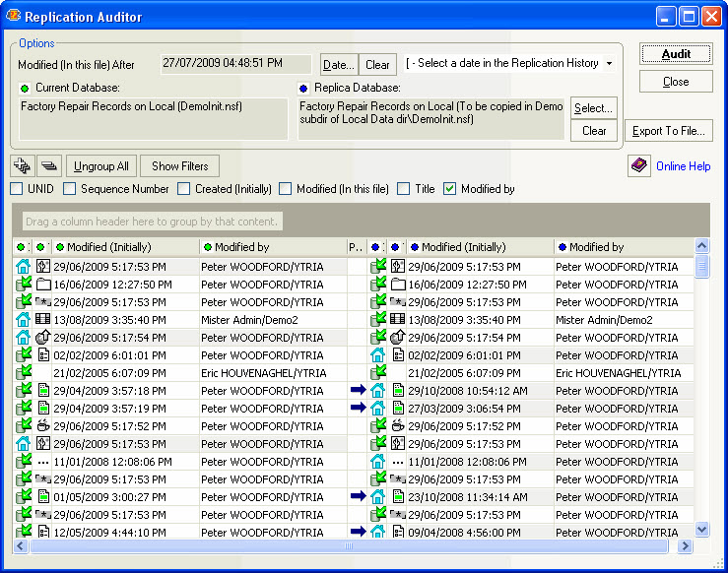728x573 pixels.
Task: Click the blue arrow on the 23/10/2008 row
Action: point(358,497)
